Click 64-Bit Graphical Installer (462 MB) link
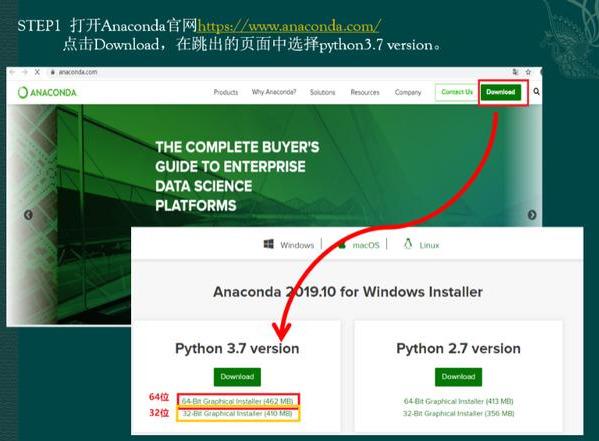 pyautogui.click(x=238, y=401)
